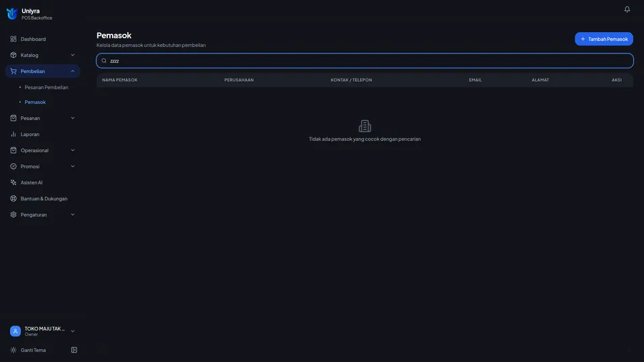Click the Pengaturan gear icon
Image resolution: width=644 pixels, height=362 pixels.
(13, 215)
